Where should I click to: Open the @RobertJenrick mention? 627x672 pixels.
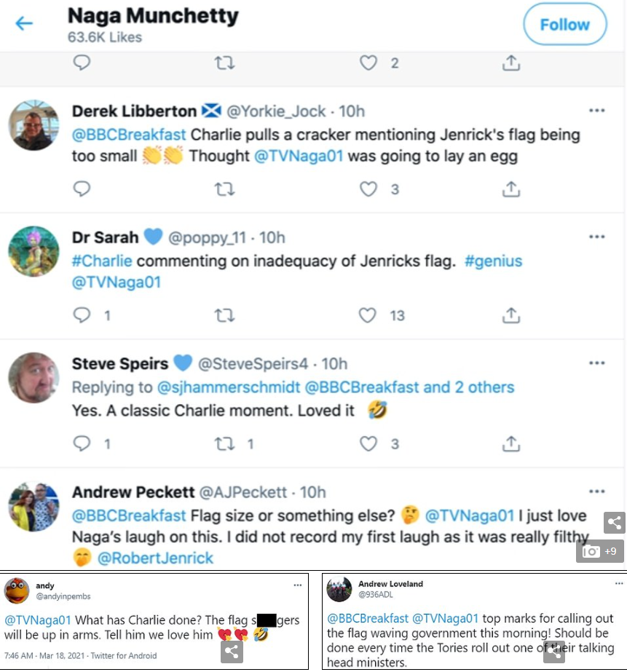pos(156,558)
